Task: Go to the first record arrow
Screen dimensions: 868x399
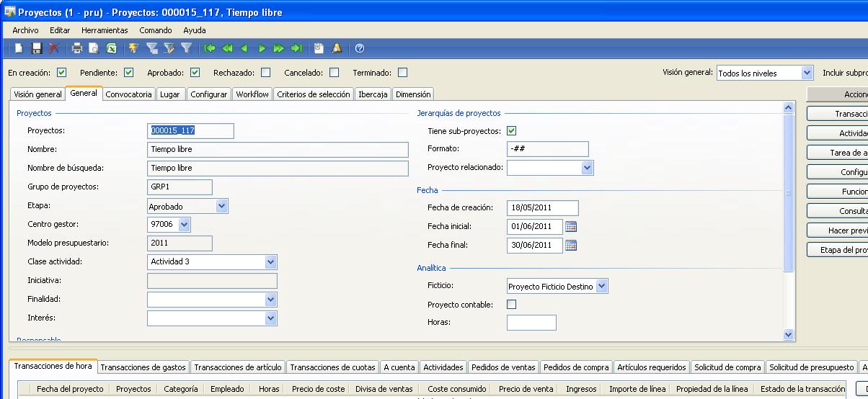Action: pyautogui.click(x=210, y=48)
